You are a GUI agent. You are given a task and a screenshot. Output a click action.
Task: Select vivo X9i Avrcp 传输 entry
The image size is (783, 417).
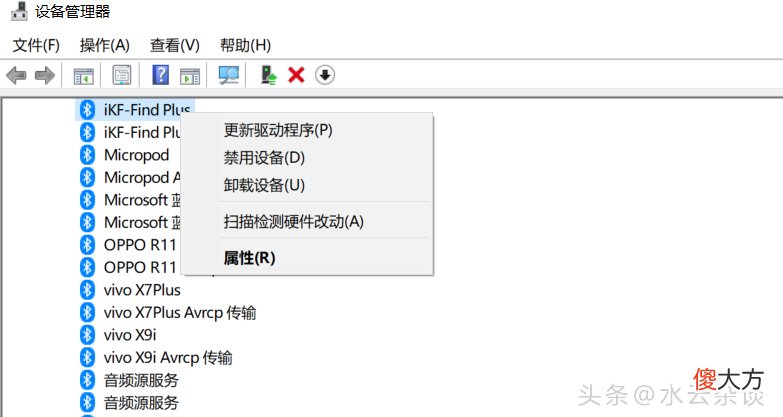pyautogui.click(x=168, y=358)
